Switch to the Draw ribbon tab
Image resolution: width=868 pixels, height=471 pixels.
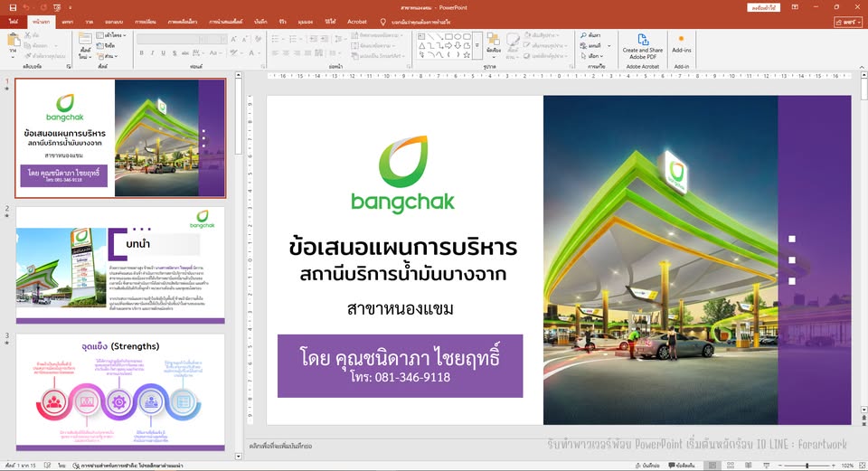click(x=90, y=22)
